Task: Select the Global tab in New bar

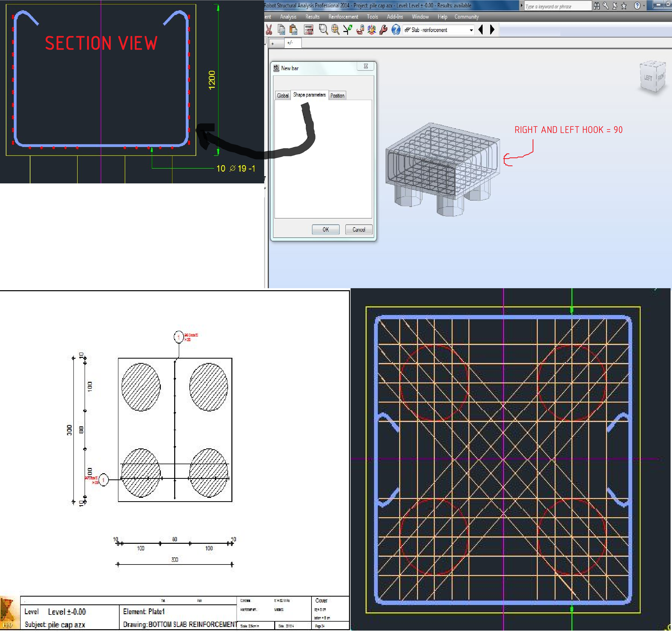Action: click(283, 96)
